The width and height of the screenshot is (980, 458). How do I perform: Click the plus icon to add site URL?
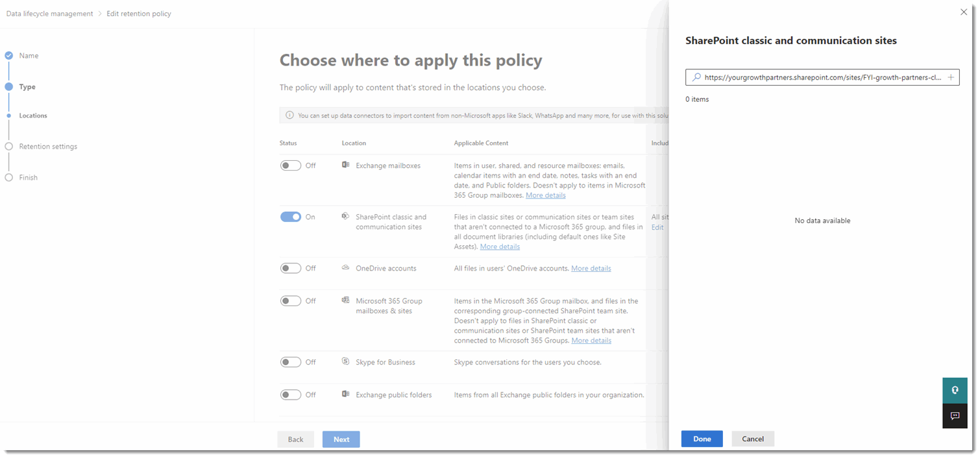(x=951, y=77)
